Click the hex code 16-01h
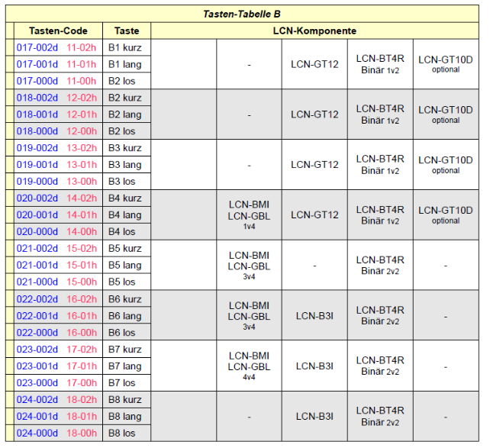 click(81, 316)
